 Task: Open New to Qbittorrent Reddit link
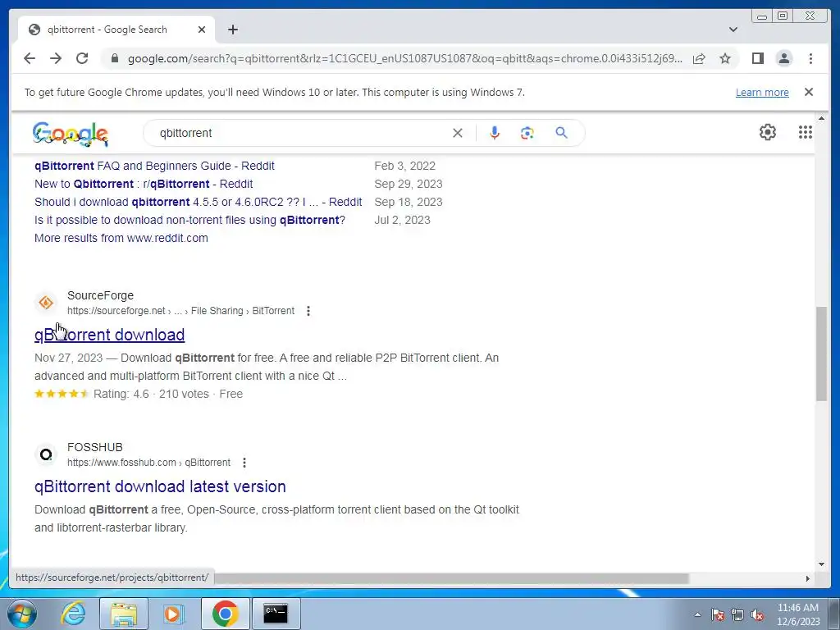tap(144, 184)
